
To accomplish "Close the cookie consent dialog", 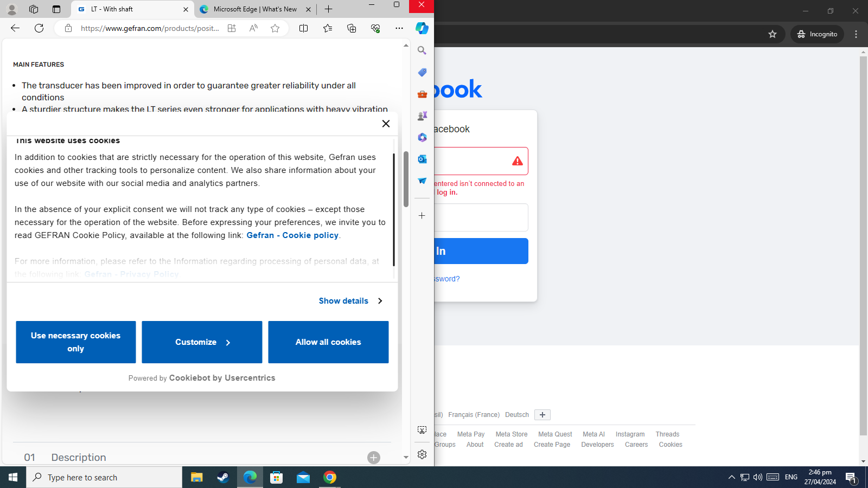I will (386, 124).
